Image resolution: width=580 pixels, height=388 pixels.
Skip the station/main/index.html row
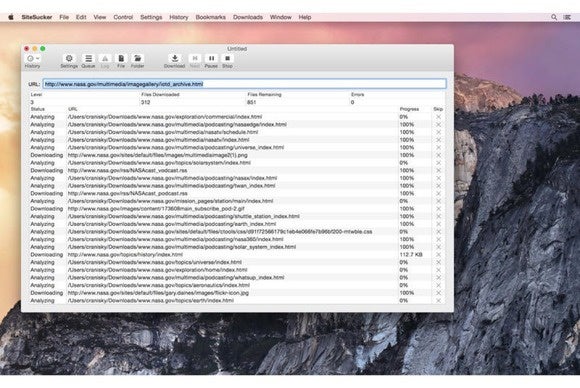point(438,201)
